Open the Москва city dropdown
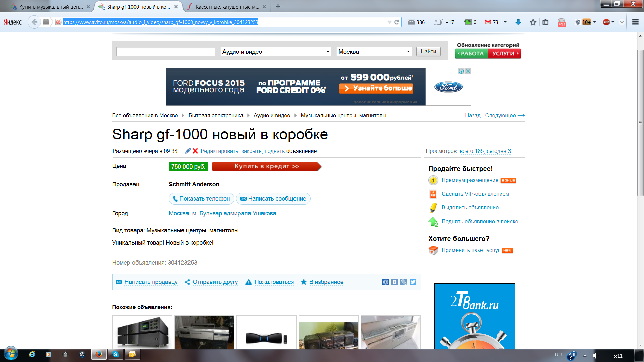This screenshot has width=644, height=362. [x=374, y=52]
